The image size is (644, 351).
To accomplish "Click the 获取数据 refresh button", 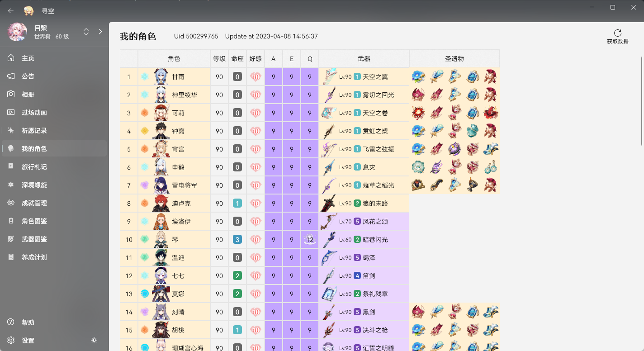I will [617, 37].
